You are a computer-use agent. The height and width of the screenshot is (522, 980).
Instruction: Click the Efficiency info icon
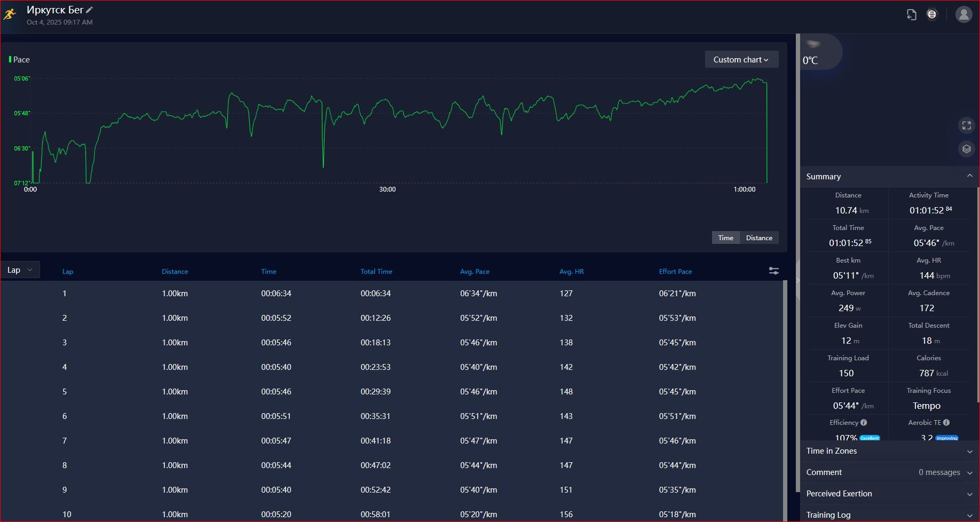point(864,423)
